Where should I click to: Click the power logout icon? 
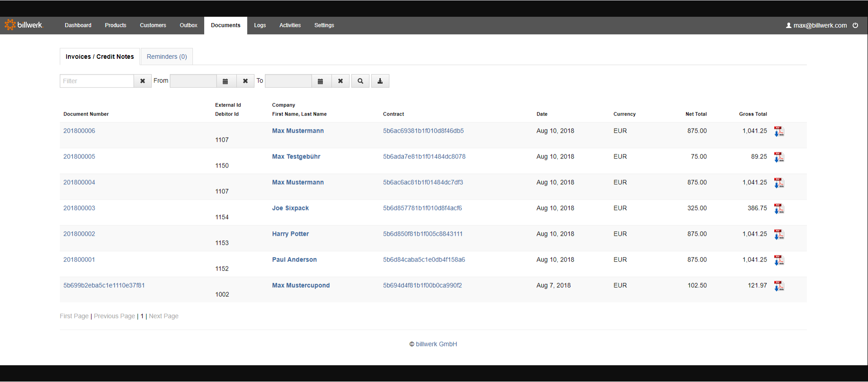point(855,25)
